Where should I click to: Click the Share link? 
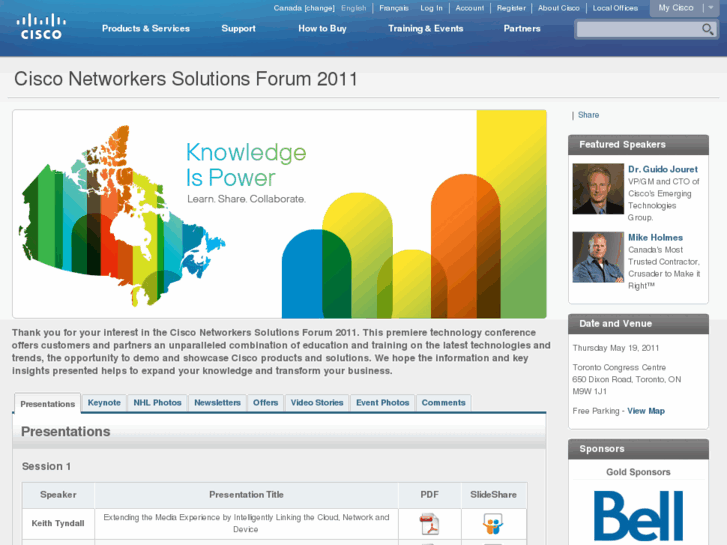[588, 115]
